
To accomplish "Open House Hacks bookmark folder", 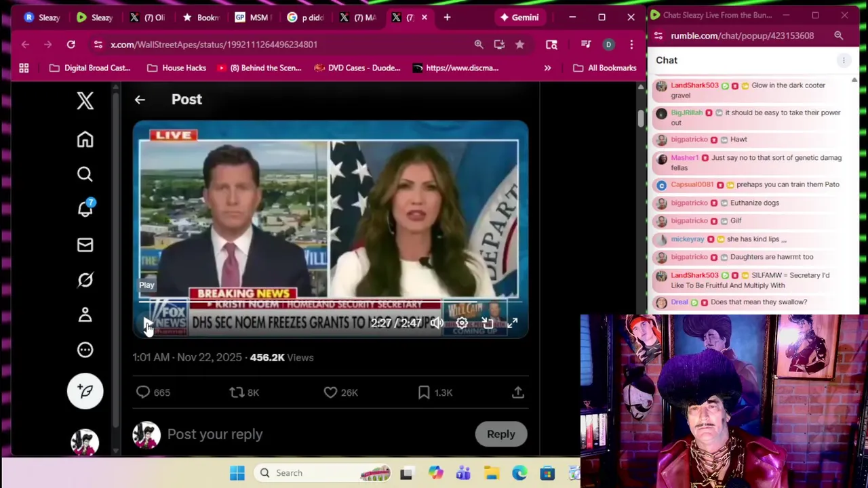I will tap(176, 68).
